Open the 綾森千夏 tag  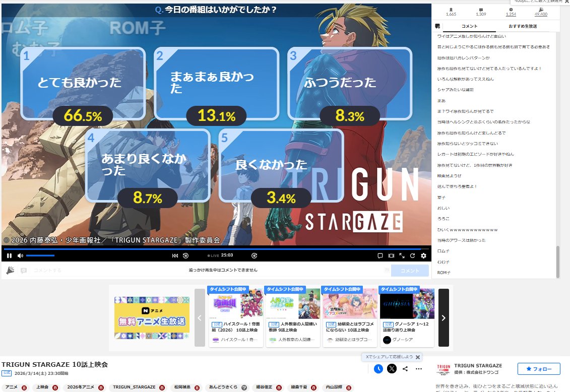pyautogui.click(x=299, y=387)
